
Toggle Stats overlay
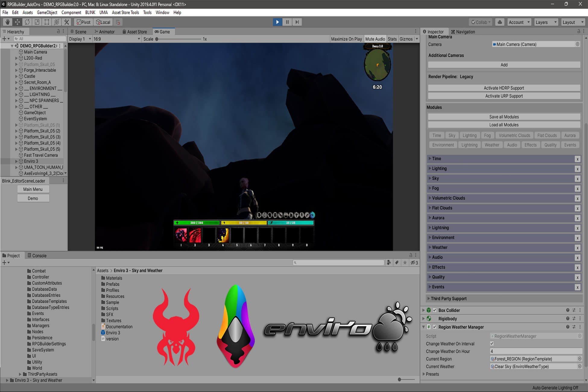pos(392,39)
